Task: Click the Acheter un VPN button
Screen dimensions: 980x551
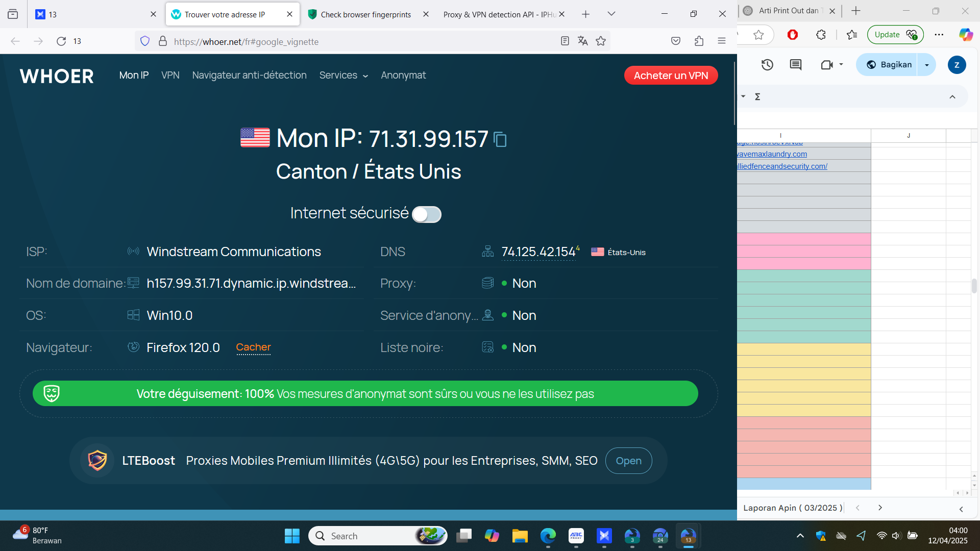Action: click(x=671, y=76)
